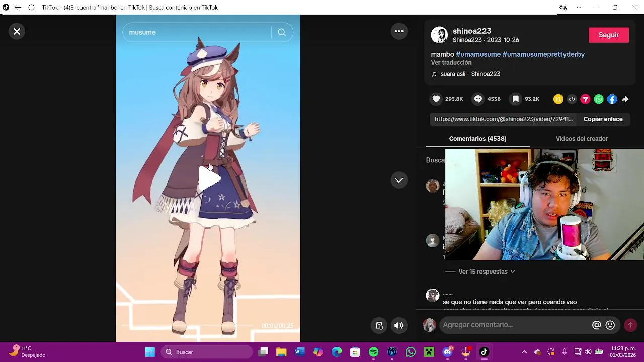Switch to the Videos del creador tab
The width and height of the screenshot is (644, 362).
[x=582, y=139]
